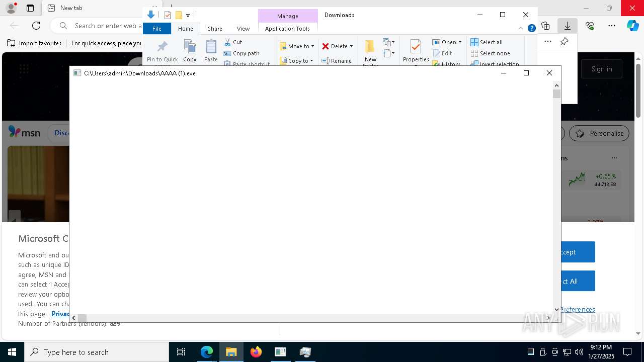The image size is (644, 362).
Task: Click the Copy icon in Explorer ribbon
Action: pos(190,51)
